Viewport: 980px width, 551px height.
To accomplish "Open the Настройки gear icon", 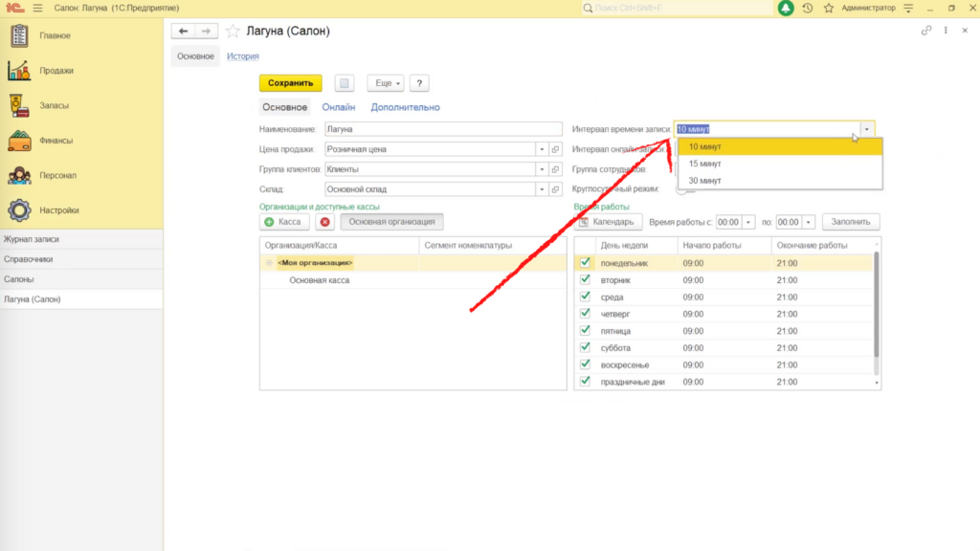I will 19,210.
